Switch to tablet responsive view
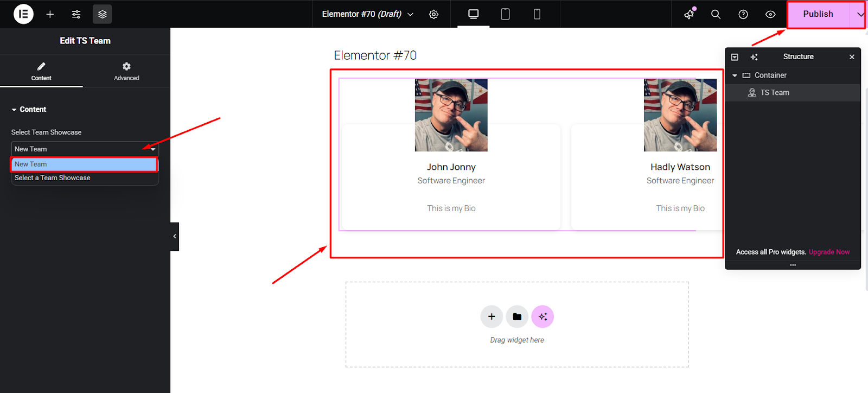The width and height of the screenshot is (868, 393). coord(505,14)
